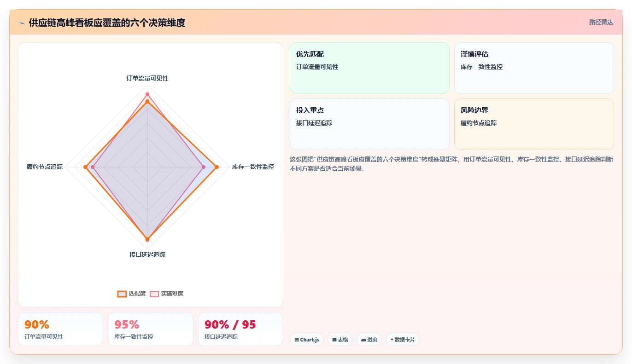
Task: Click 订单流量可见性 text in 优先匹配 card
Action: (x=317, y=67)
